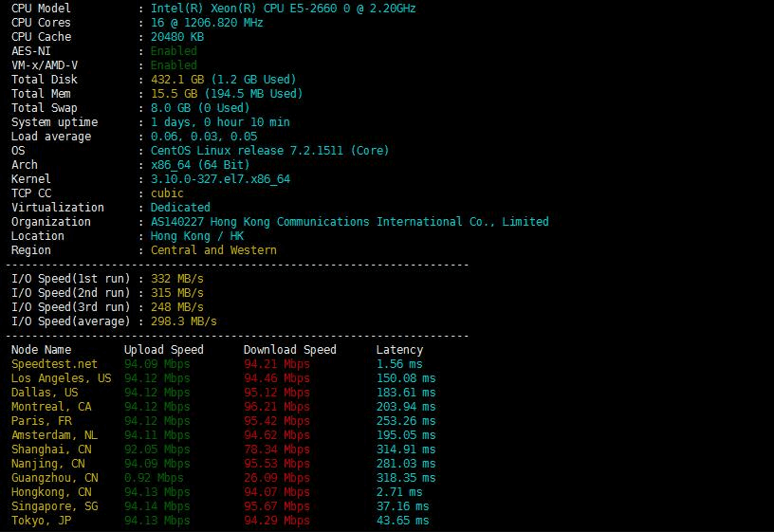Click the Tokyo, JP latency 43.65 ms

pyautogui.click(x=402, y=521)
